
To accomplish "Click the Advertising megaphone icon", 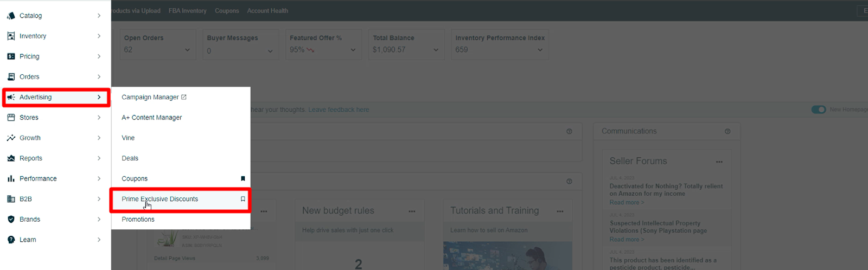I will point(11,97).
